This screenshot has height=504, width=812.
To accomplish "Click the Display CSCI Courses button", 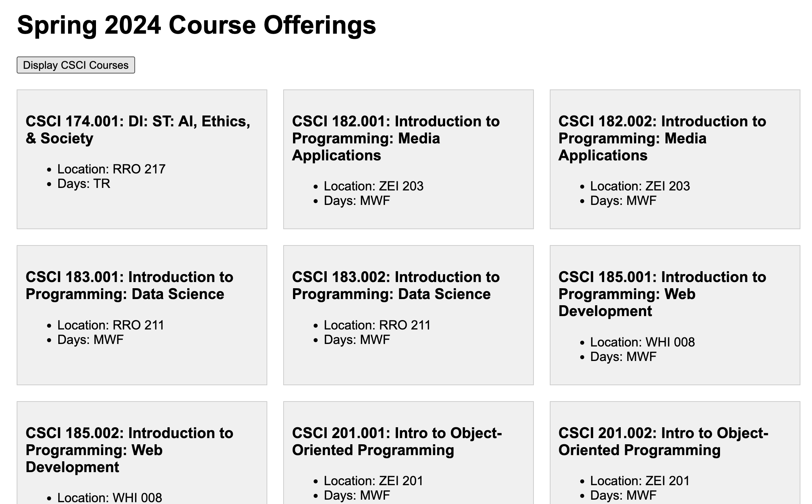I will 76,65.
